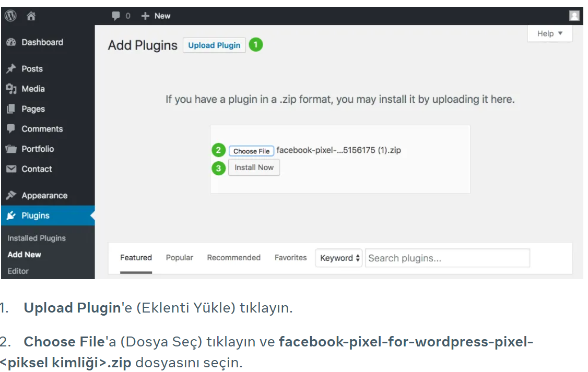This screenshot has height=372, width=588.
Task: Open the plugin Editor submenu link
Action: (x=18, y=271)
